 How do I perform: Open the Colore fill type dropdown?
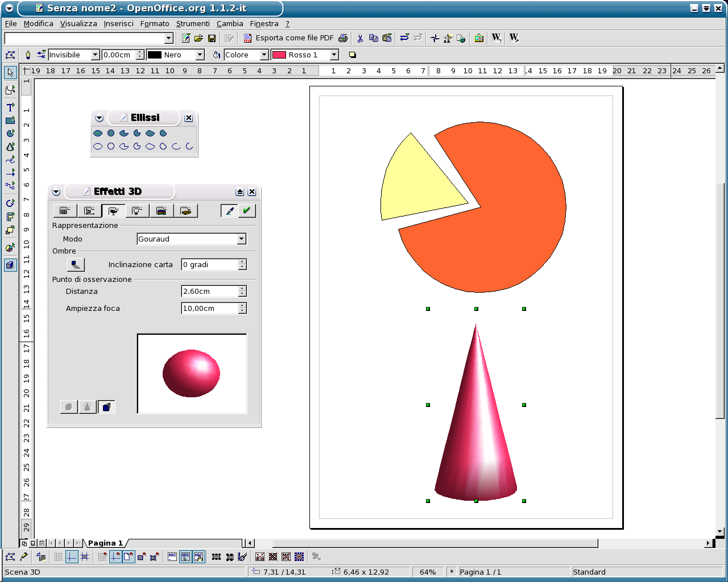tap(264, 55)
